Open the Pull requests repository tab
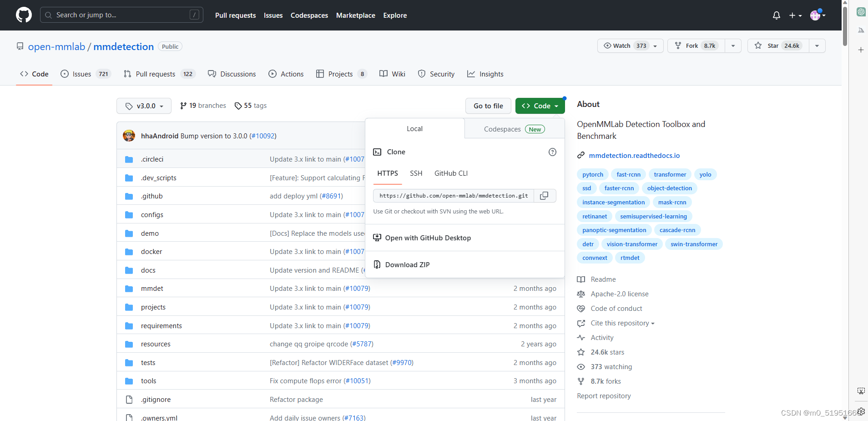Image resolution: width=868 pixels, height=421 pixels. pyautogui.click(x=160, y=74)
